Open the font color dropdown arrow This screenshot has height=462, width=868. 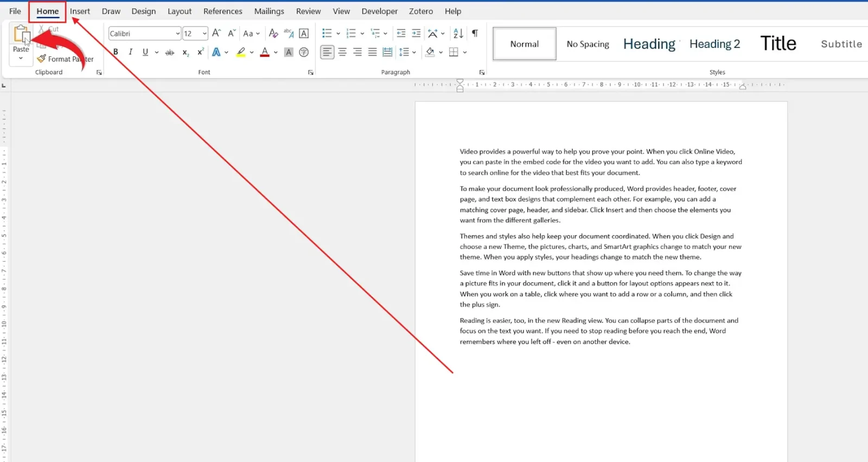click(x=276, y=52)
